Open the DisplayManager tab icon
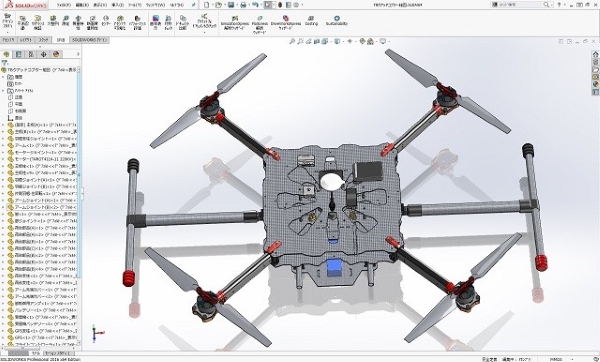 [x=56, y=54]
